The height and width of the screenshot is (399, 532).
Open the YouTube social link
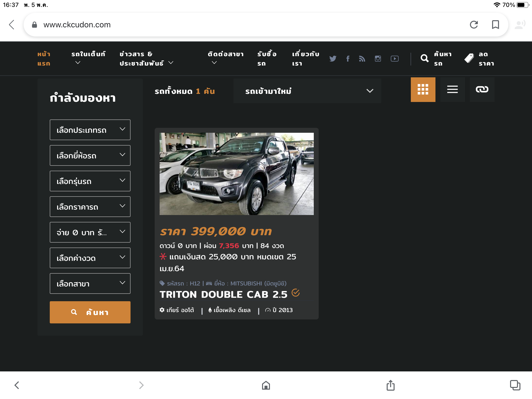(395, 59)
